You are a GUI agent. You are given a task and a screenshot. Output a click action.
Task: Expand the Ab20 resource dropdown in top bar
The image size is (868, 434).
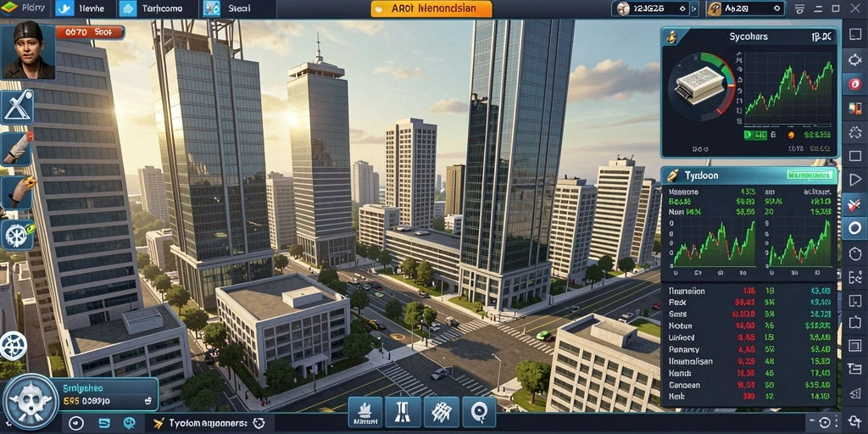[778, 8]
